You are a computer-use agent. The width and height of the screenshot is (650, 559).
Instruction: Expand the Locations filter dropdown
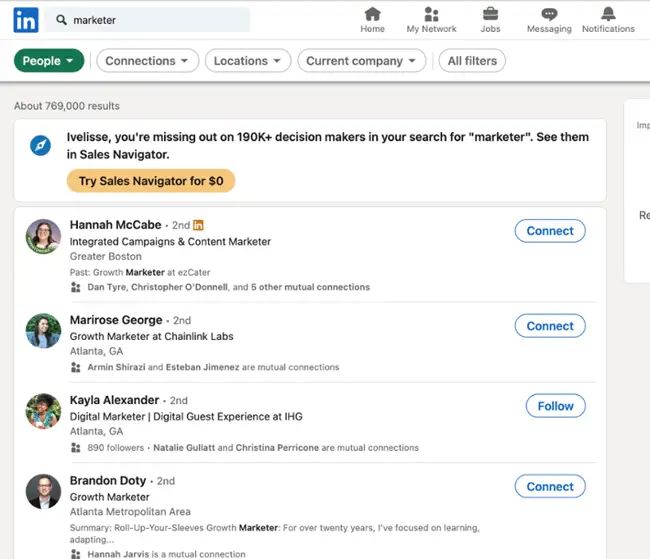(x=248, y=61)
